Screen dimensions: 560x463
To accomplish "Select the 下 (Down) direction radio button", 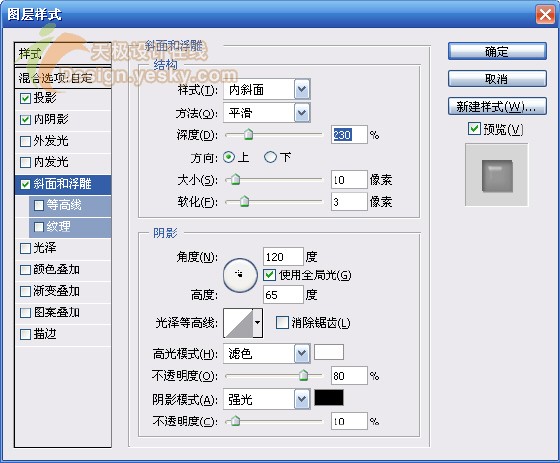I will [x=270, y=157].
